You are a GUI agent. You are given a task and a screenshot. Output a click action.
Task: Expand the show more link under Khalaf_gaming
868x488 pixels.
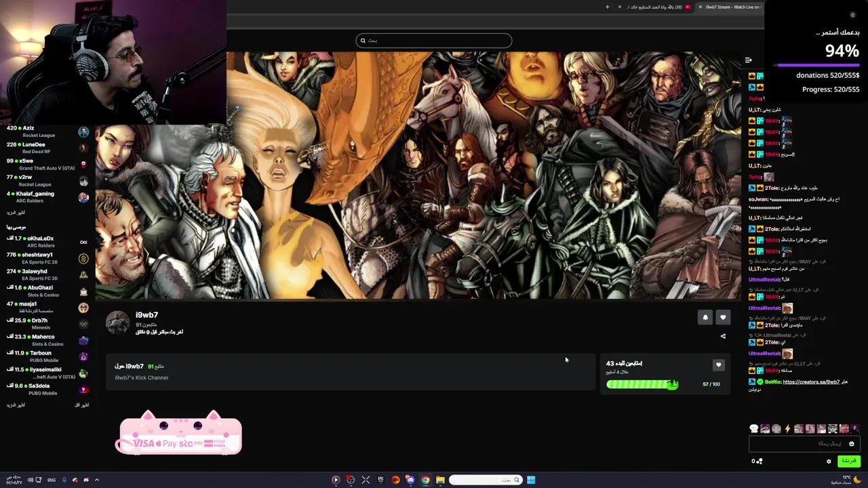coord(16,213)
